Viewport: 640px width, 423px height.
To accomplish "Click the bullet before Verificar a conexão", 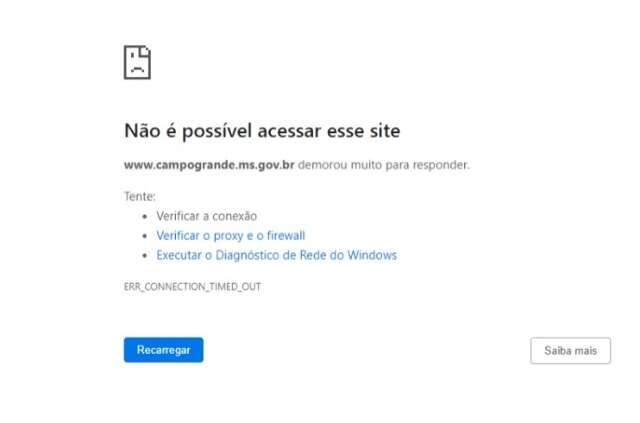I will [144, 216].
